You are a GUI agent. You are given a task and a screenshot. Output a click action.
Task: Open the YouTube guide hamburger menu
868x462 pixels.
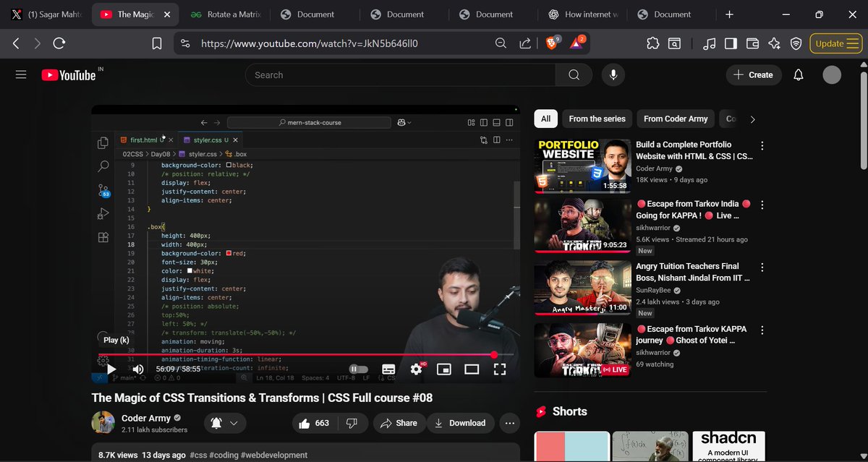[21, 74]
